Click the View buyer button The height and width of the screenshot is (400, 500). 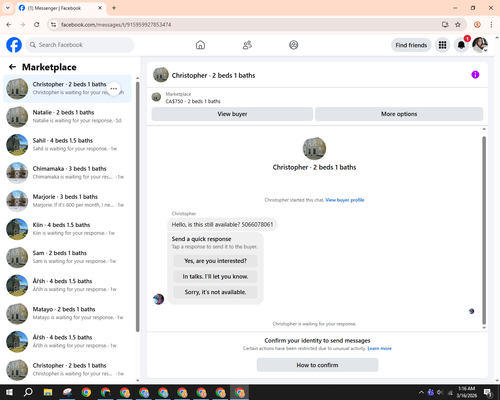click(232, 114)
